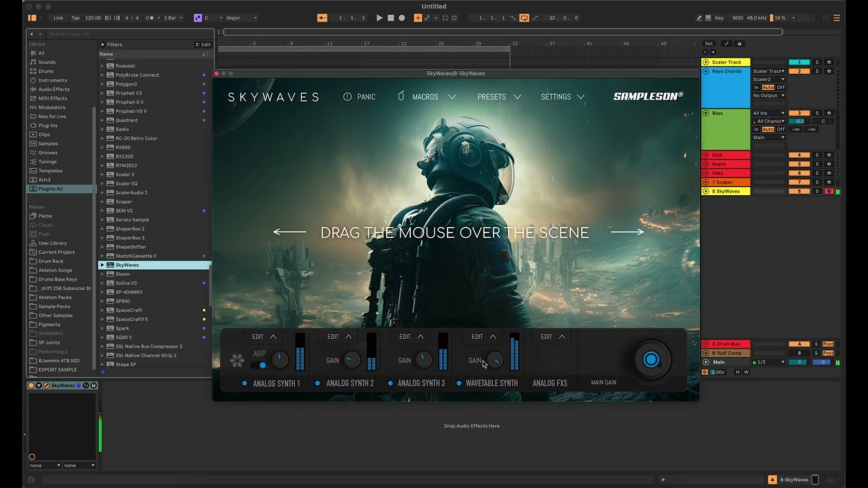
Task: Click the SAMPLESON logo link
Action: [x=648, y=96]
